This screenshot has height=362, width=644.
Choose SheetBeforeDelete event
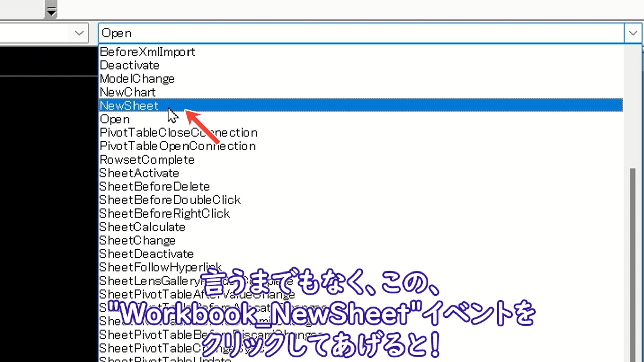(154, 186)
